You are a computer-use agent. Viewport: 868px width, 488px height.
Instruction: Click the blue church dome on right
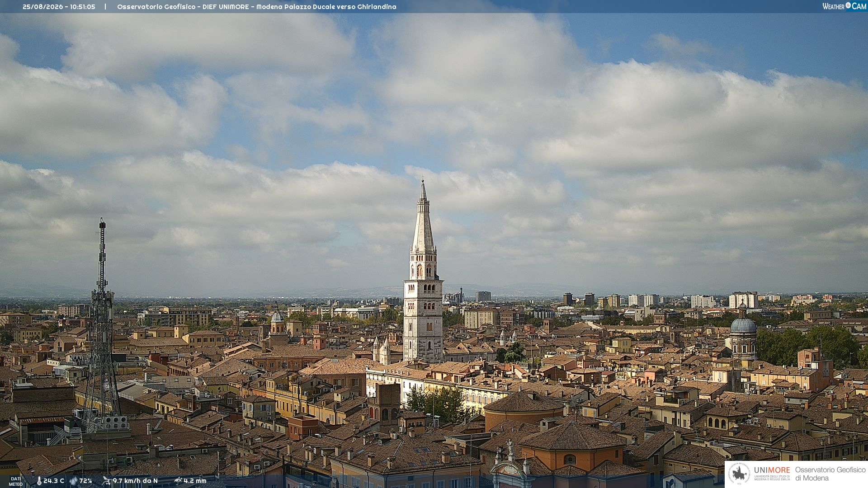[743, 325]
